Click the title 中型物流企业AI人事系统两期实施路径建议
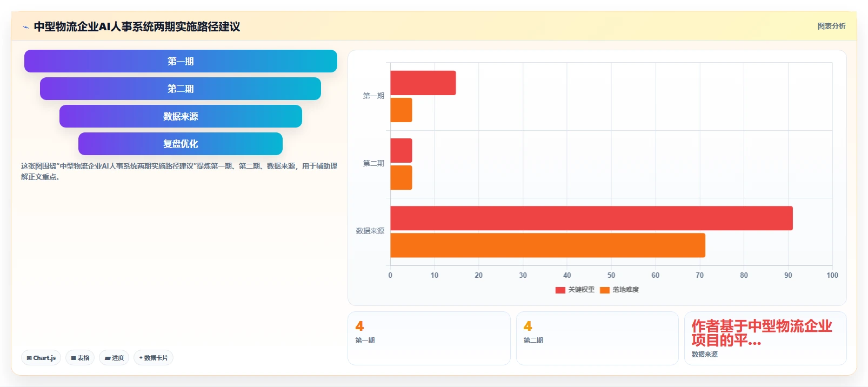868x387 pixels. 137,26
